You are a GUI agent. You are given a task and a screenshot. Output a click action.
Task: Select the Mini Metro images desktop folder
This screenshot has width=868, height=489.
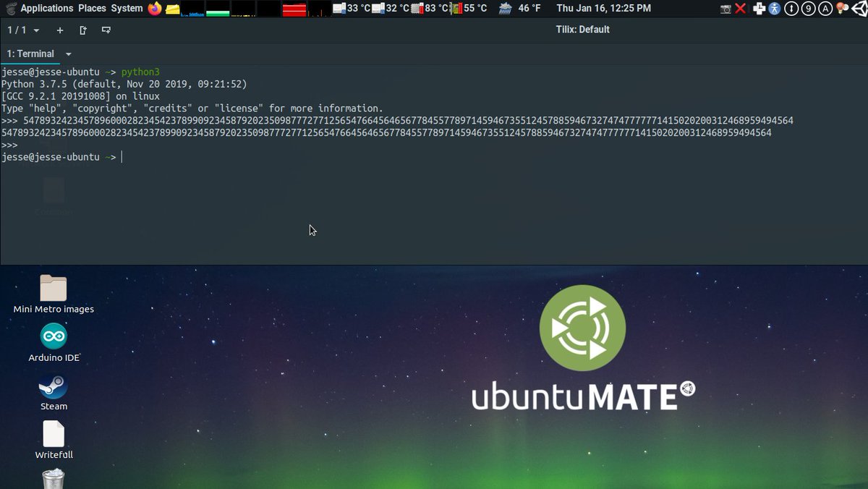point(54,294)
